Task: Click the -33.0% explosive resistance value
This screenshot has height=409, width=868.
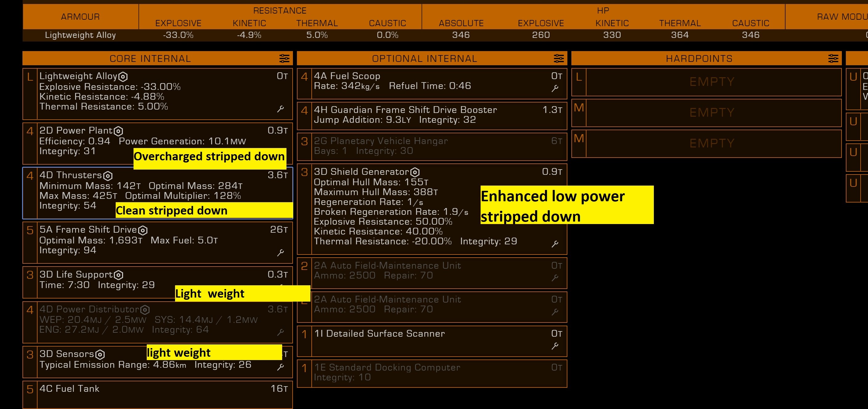Action: click(178, 35)
